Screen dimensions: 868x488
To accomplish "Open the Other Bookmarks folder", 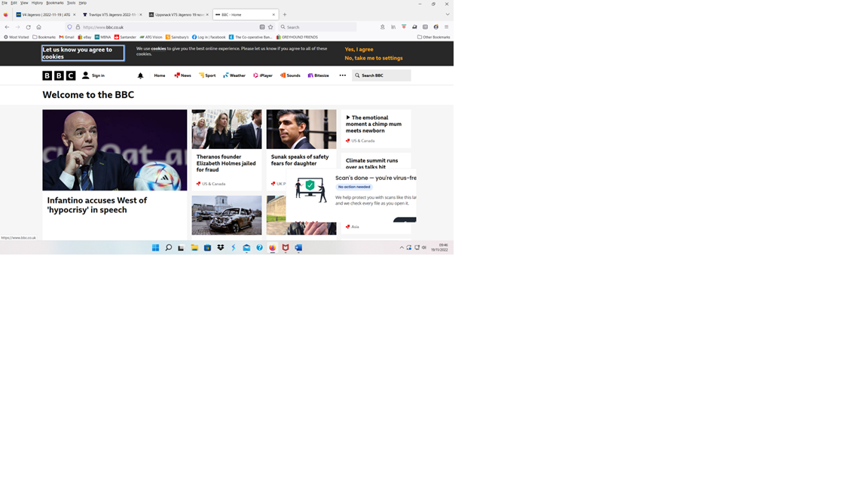I will [x=434, y=37].
